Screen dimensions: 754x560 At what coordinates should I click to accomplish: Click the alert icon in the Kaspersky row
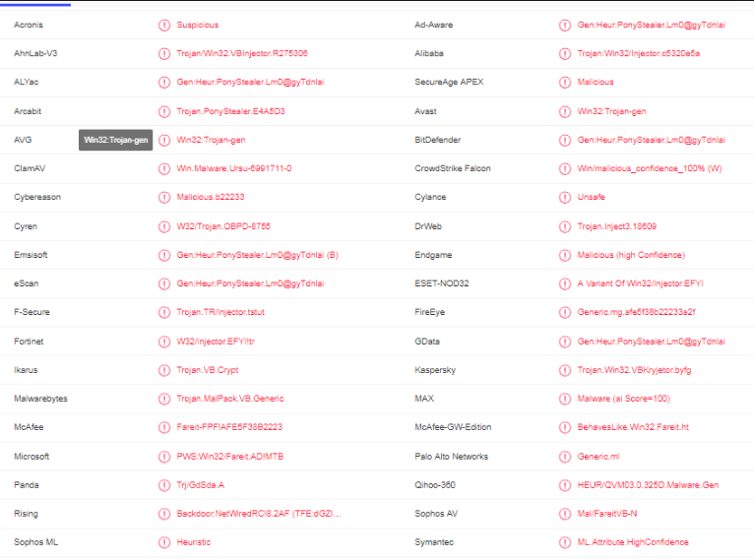[x=565, y=370]
